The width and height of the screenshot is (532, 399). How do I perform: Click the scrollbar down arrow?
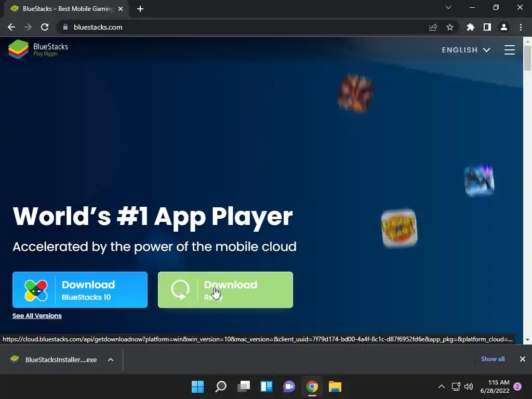point(527,340)
